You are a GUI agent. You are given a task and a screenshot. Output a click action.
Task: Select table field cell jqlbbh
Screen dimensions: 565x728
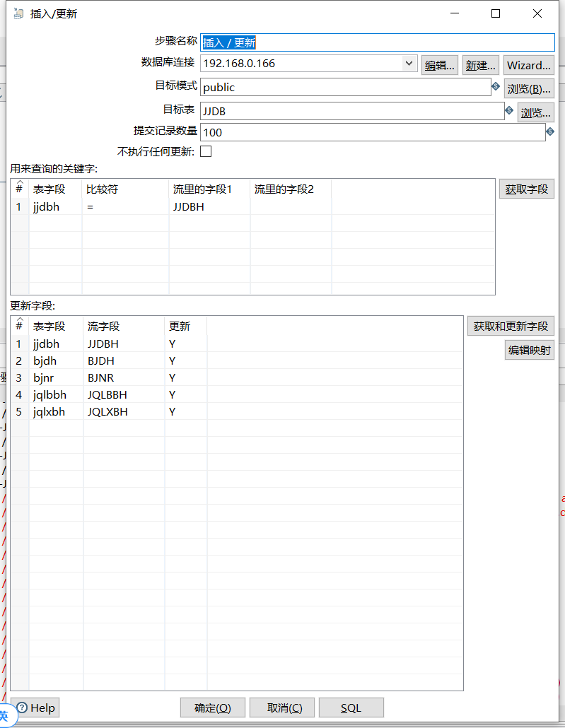coord(57,394)
